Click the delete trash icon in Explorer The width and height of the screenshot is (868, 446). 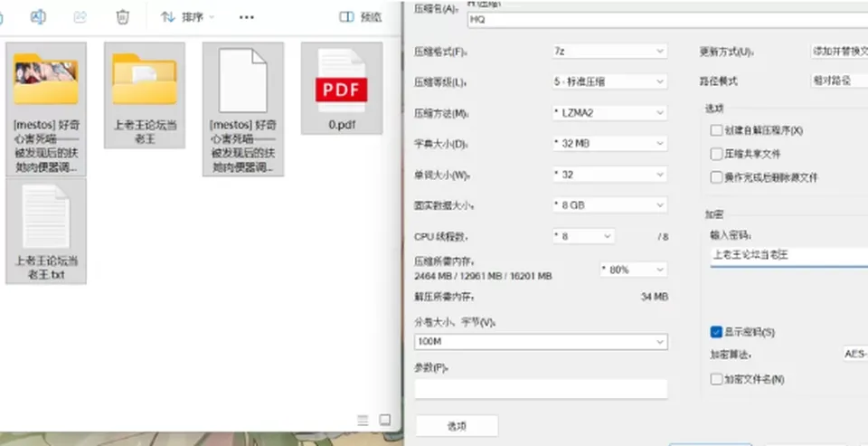[x=122, y=17]
